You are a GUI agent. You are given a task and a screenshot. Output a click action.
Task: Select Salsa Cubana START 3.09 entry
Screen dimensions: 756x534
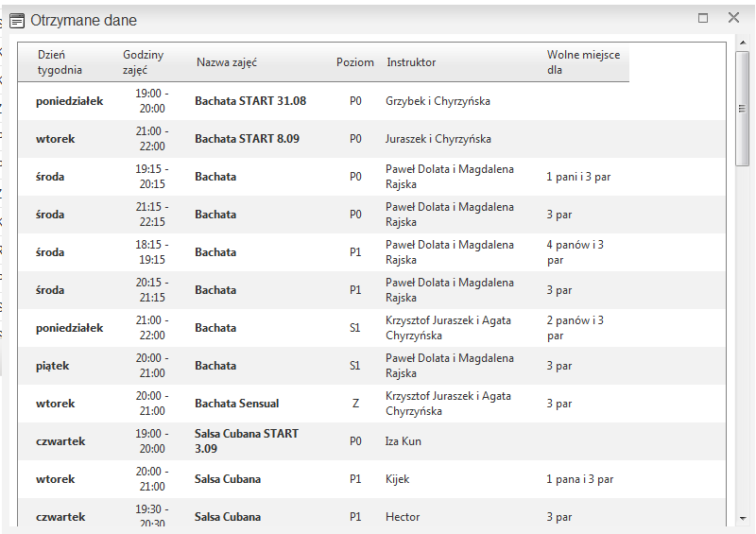pyautogui.click(x=246, y=440)
